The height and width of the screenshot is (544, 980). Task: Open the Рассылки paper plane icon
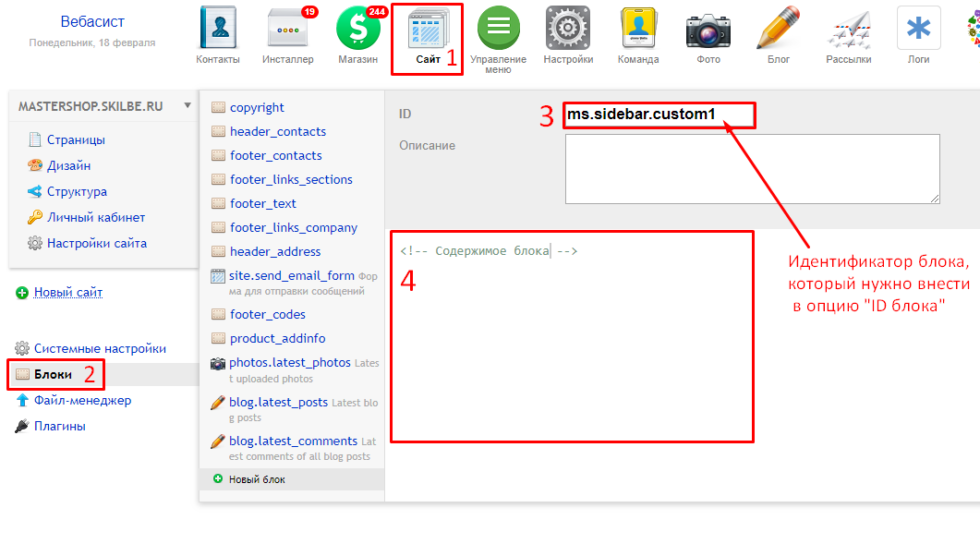[x=848, y=30]
